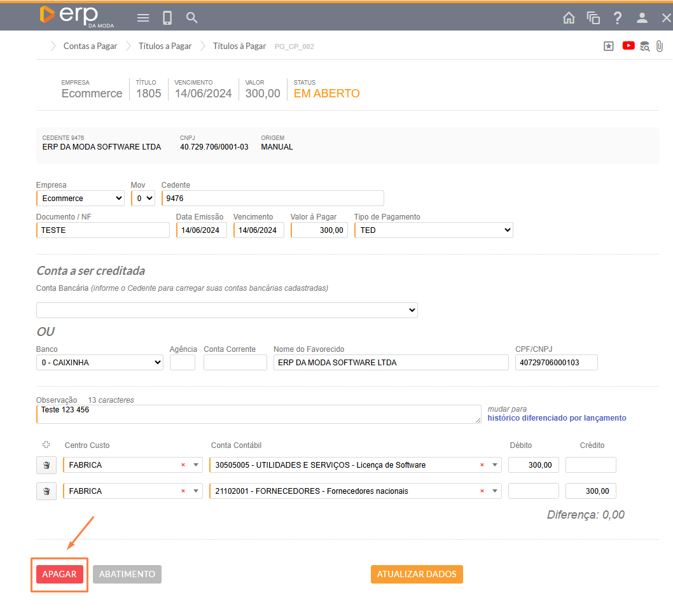Go to Títulos a Pagar breadcrumb
The height and width of the screenshot is (616, 673).
[165, 46]
